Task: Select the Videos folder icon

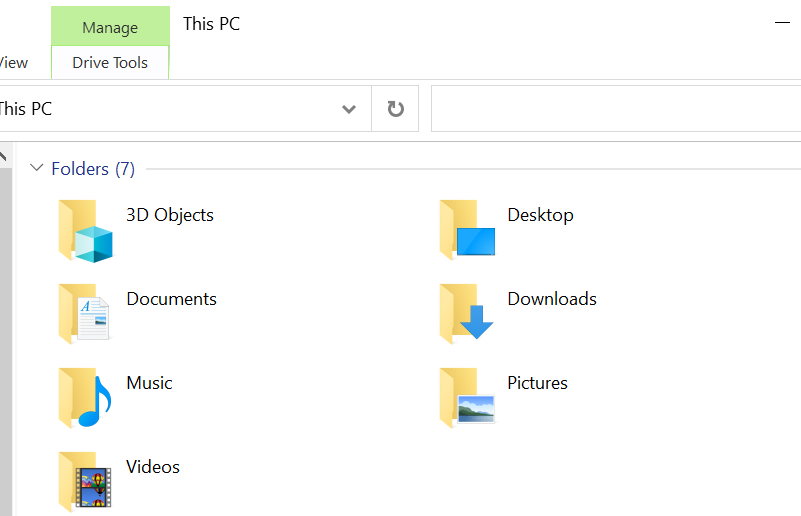Action: pos(86,481)
